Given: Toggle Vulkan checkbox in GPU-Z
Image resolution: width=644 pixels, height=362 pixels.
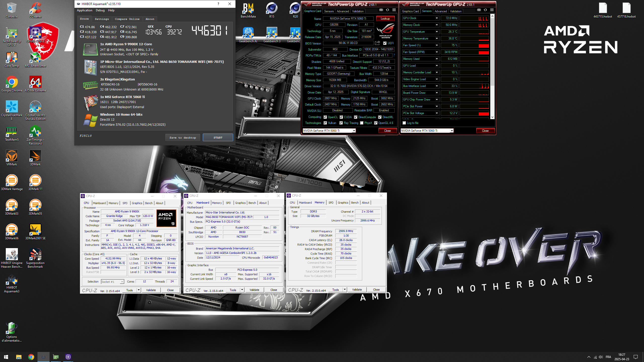Looking at the screenshot, I should (325, 123).
